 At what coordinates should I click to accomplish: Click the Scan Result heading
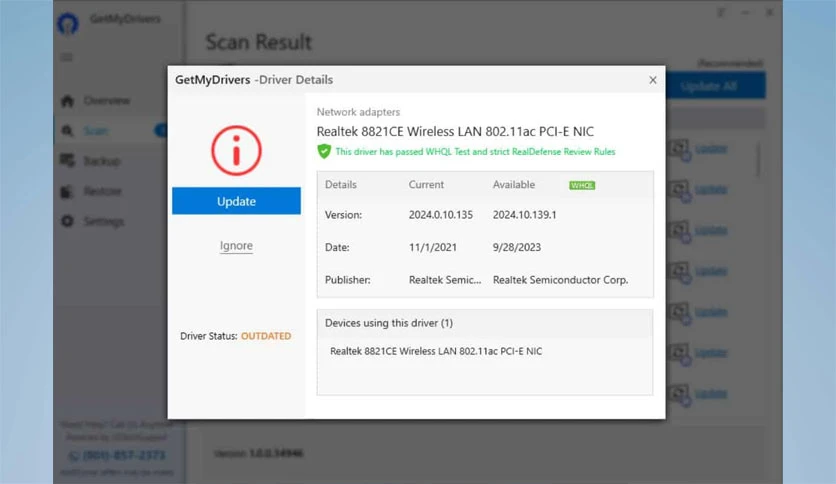pos(259,42)
